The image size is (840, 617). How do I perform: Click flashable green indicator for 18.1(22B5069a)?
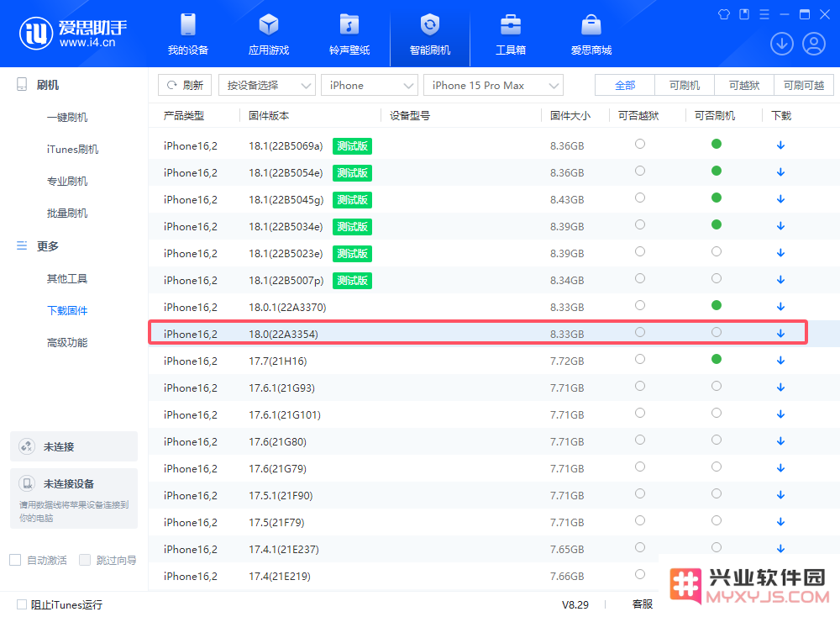tap(717, 144)
